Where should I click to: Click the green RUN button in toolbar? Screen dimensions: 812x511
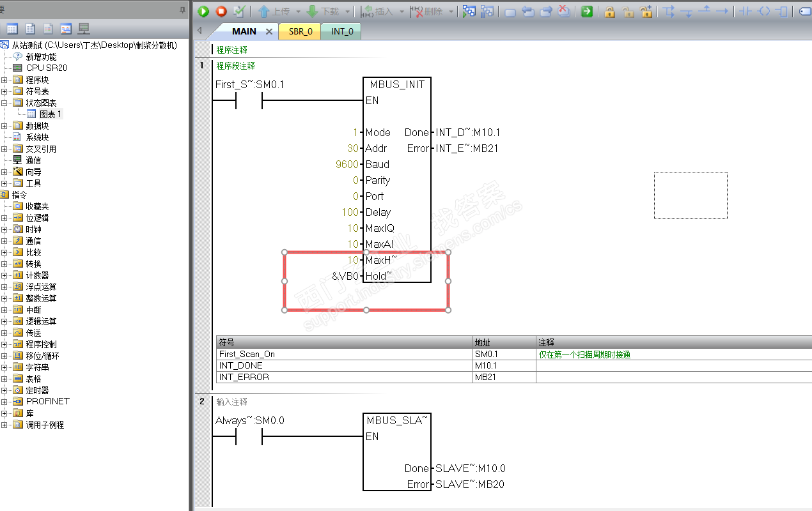[203, 11]
